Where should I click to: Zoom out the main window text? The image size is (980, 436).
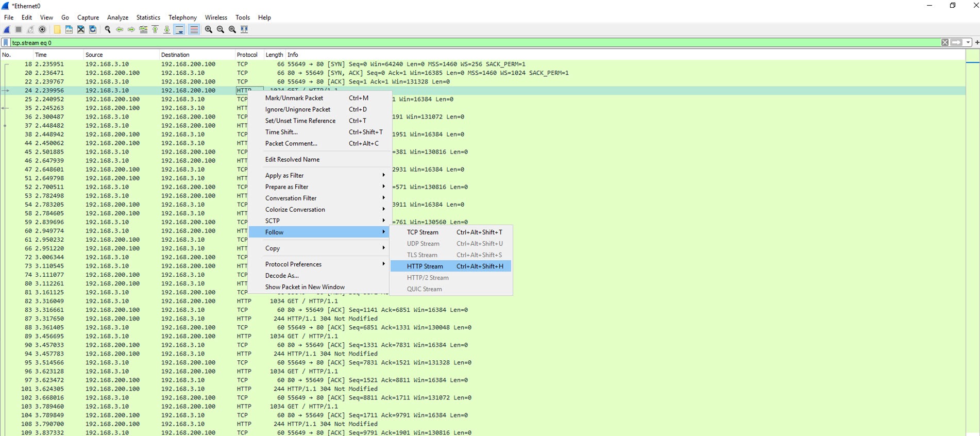pyautogui.click(x=221, y=29)
